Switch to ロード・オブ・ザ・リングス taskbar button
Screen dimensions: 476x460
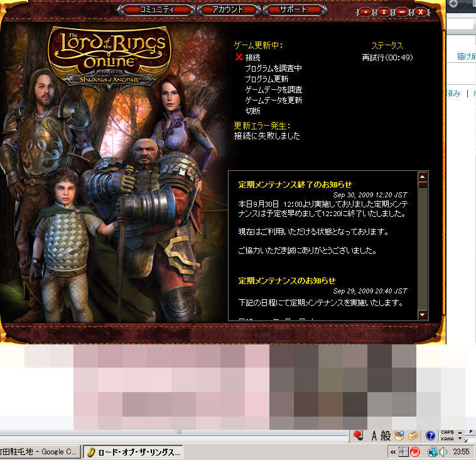click(x=133, y=452)
